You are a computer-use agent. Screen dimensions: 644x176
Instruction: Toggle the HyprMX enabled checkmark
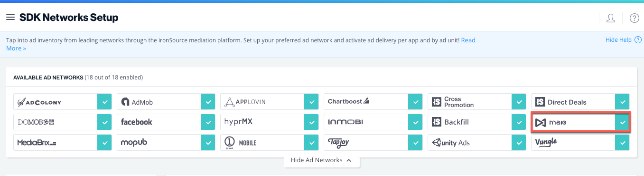311,122
